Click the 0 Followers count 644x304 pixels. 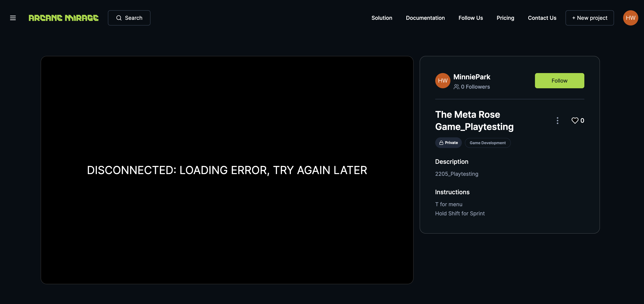(x=475, y=87)
